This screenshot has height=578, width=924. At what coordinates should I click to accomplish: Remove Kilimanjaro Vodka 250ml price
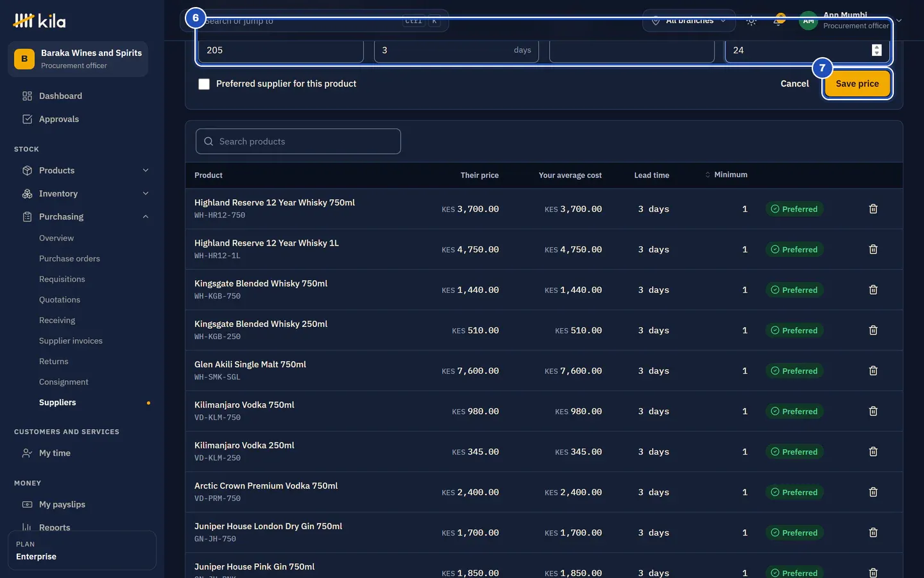(x=873, y=451)
